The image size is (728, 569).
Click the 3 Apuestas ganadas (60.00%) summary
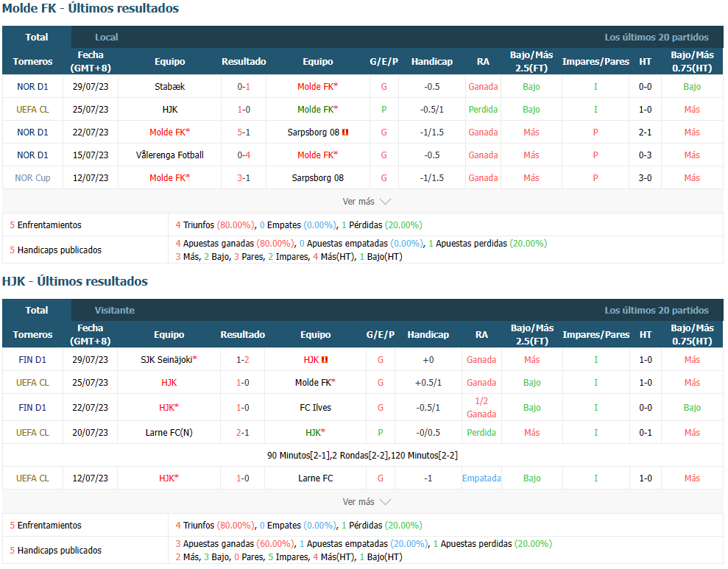(x=235, y=543)
